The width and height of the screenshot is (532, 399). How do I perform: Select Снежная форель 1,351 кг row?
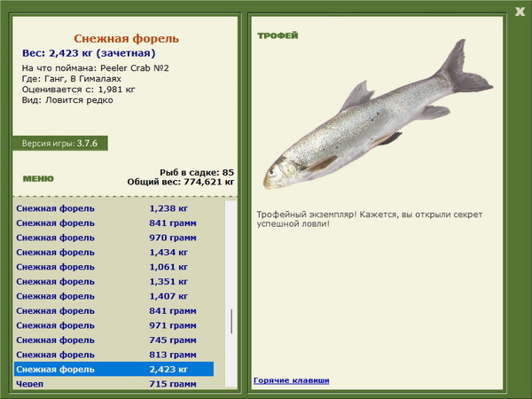point(113,281)
